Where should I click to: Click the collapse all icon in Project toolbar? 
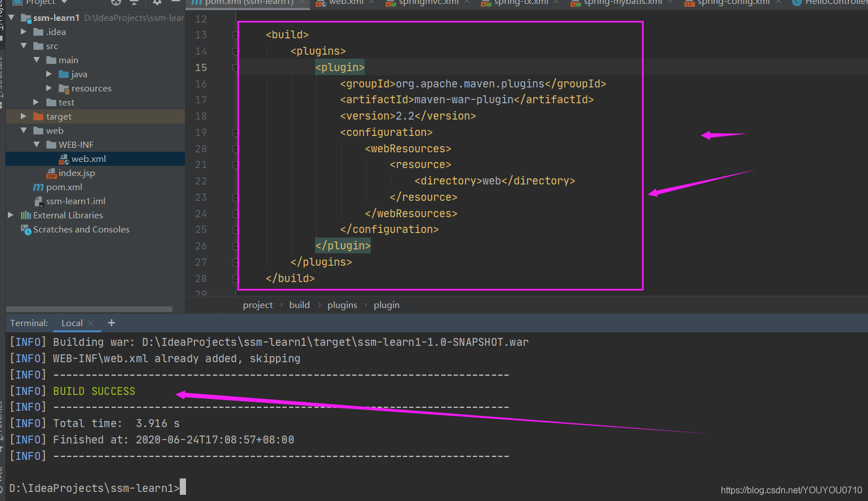(x=134, y=2)
